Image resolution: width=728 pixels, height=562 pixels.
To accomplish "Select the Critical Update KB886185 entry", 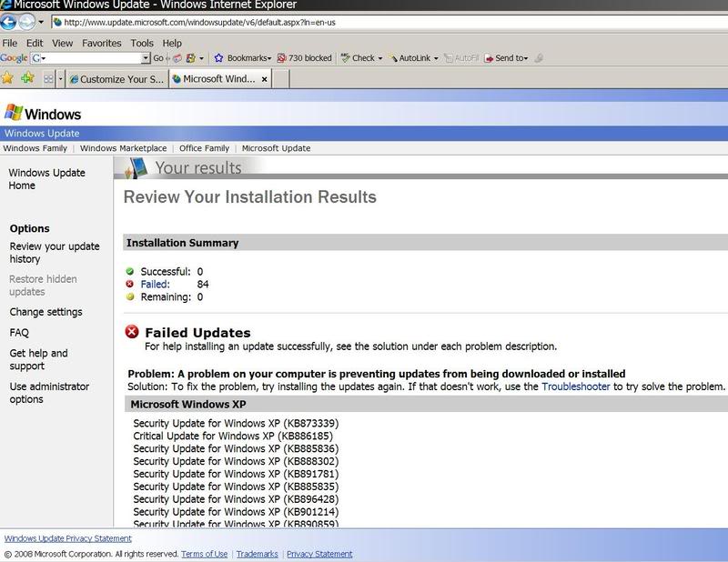I will 233,437.
